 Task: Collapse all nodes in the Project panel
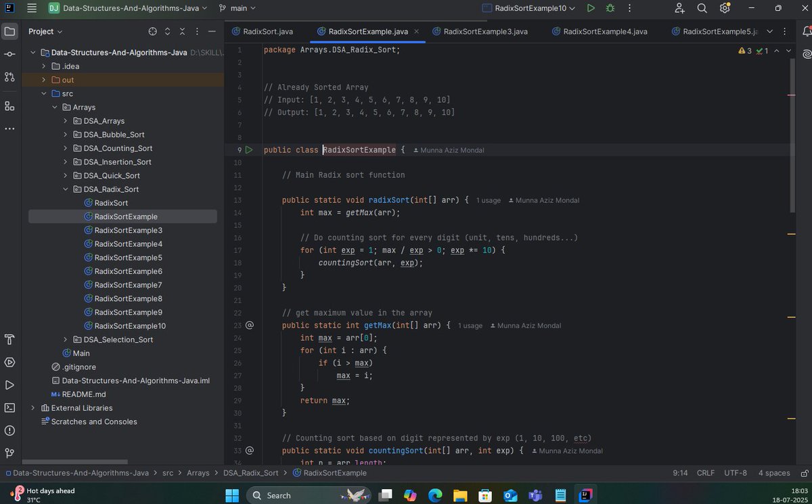[181, 31]
